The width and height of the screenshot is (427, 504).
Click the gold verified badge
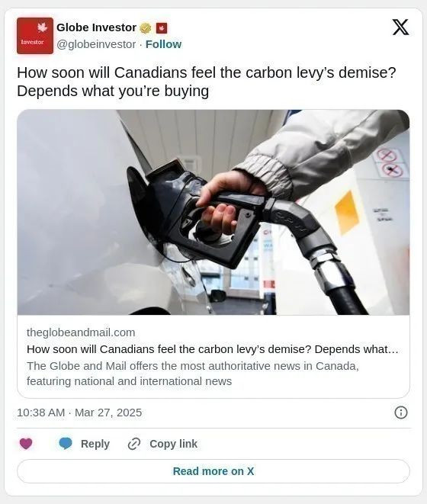146,28
